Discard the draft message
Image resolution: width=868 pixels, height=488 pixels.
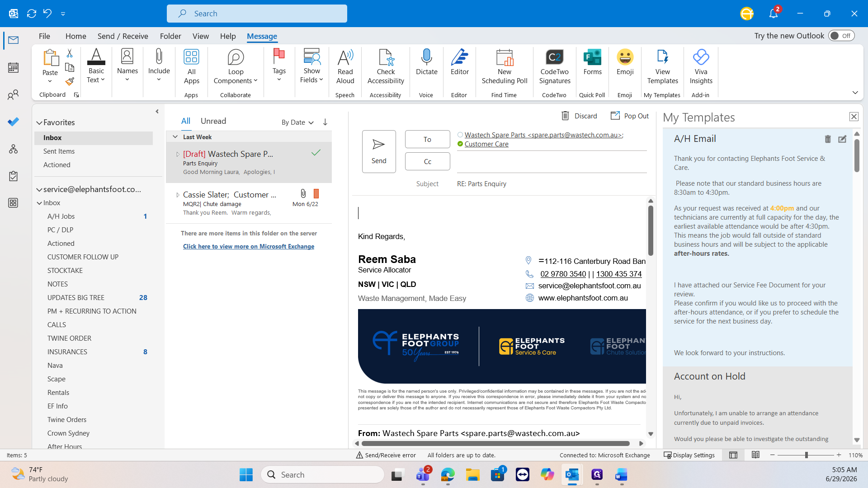point(579,116)
